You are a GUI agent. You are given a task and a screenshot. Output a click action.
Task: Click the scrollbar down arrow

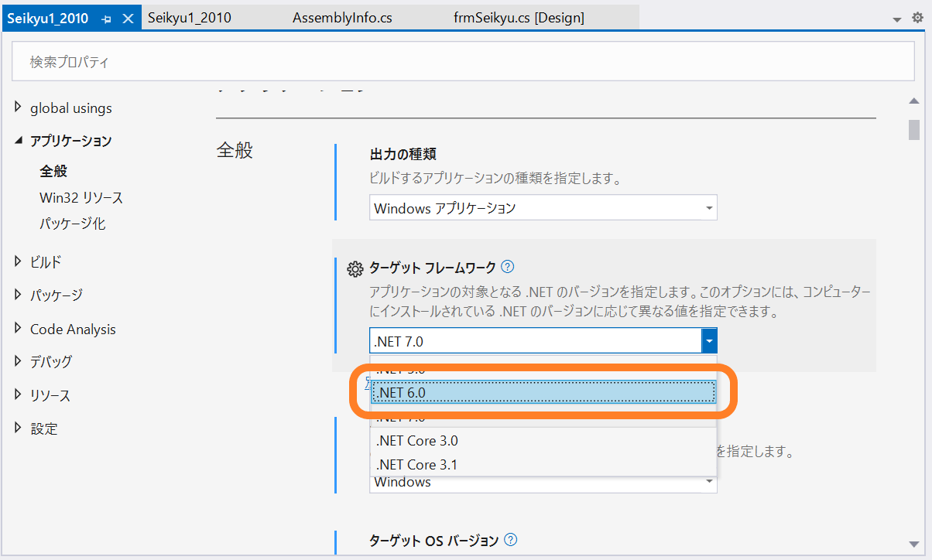click(x=914, y=544)
